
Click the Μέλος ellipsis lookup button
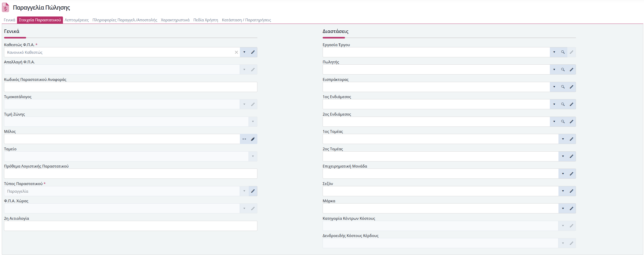(x=244, y=139)
